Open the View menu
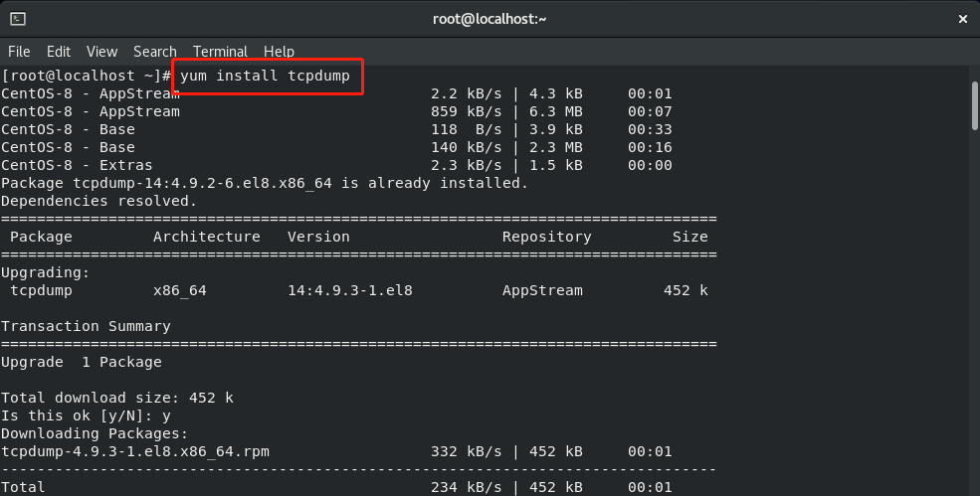 tap(101, 52)
